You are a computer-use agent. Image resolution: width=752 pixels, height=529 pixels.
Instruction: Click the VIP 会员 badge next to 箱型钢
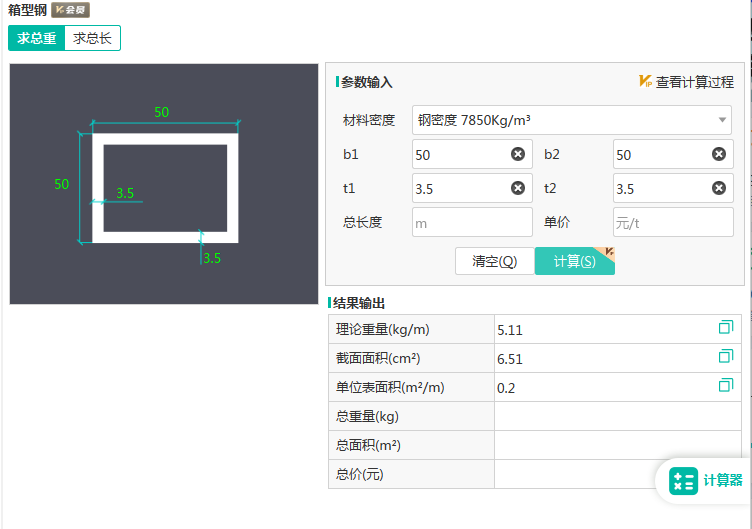pyautogui.click(x=70, y=10)
